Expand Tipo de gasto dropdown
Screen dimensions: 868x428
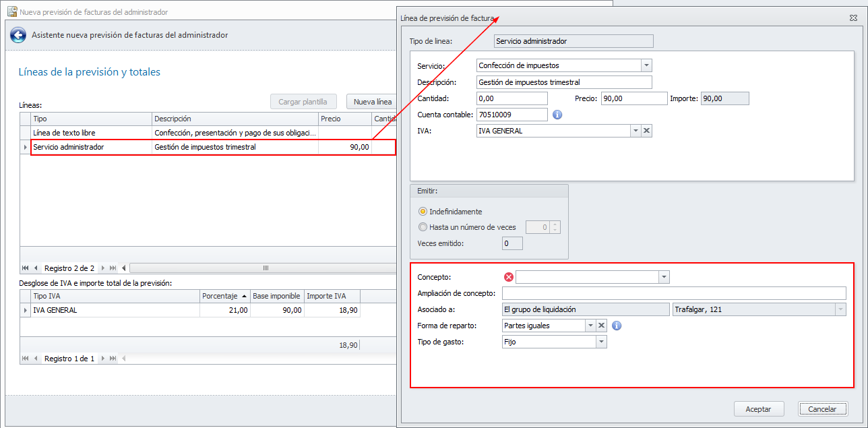click(601, 342)
